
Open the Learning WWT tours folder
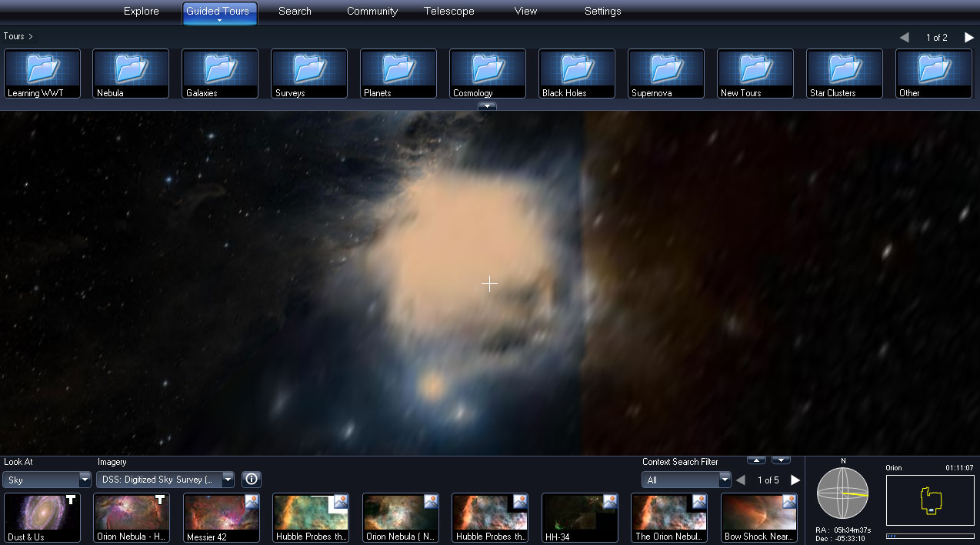click(x=42, y=73)
